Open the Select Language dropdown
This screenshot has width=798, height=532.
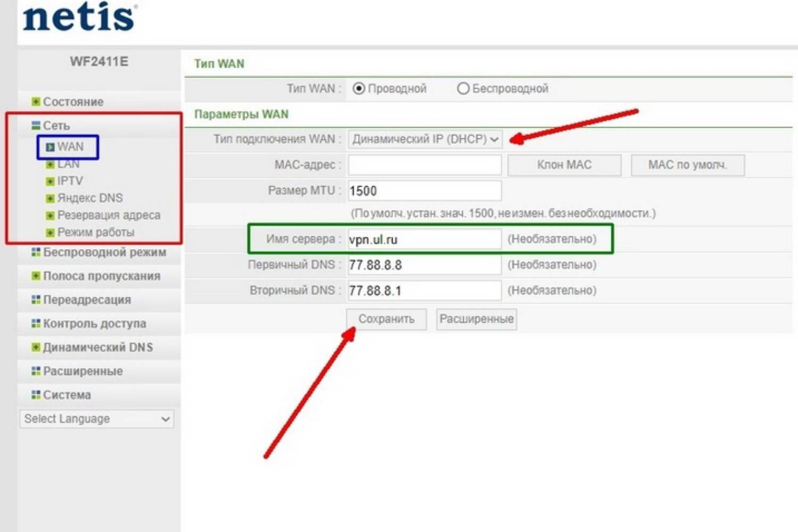point(97,419)
